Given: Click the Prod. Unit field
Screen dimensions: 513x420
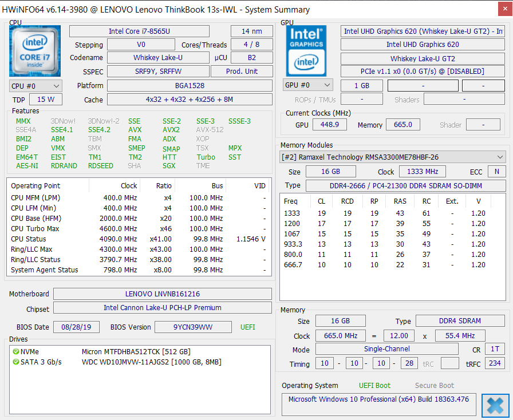Looking at the screenshot, I should 242,72.
